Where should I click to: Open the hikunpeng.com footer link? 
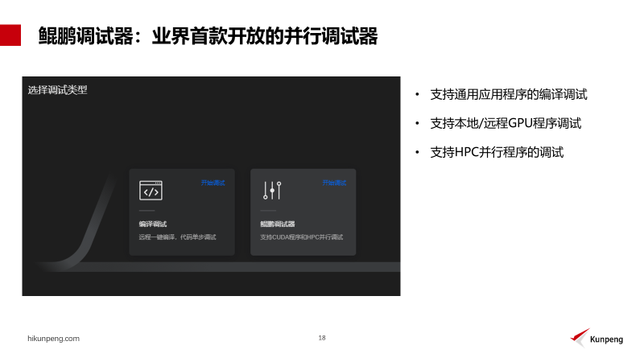53,339
